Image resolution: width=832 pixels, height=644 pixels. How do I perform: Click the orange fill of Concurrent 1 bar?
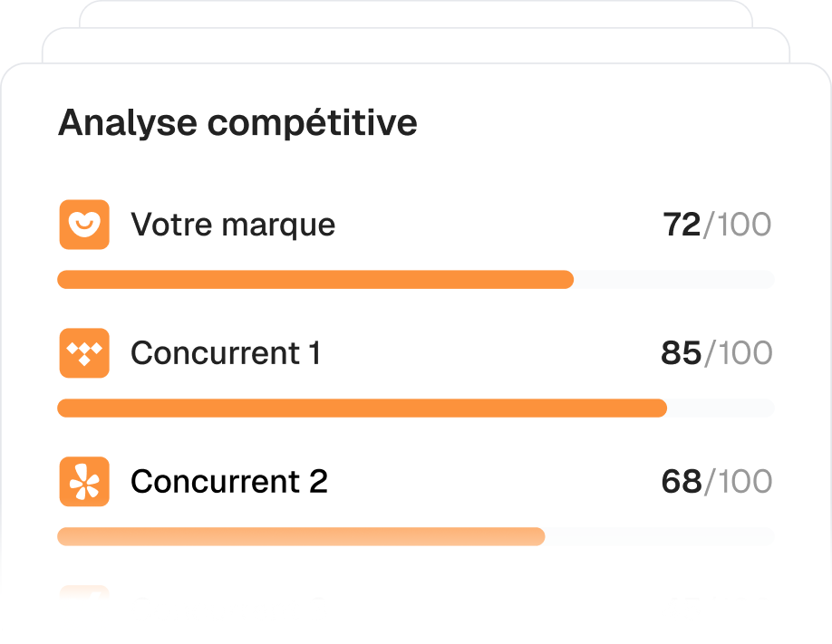[362, 409]
